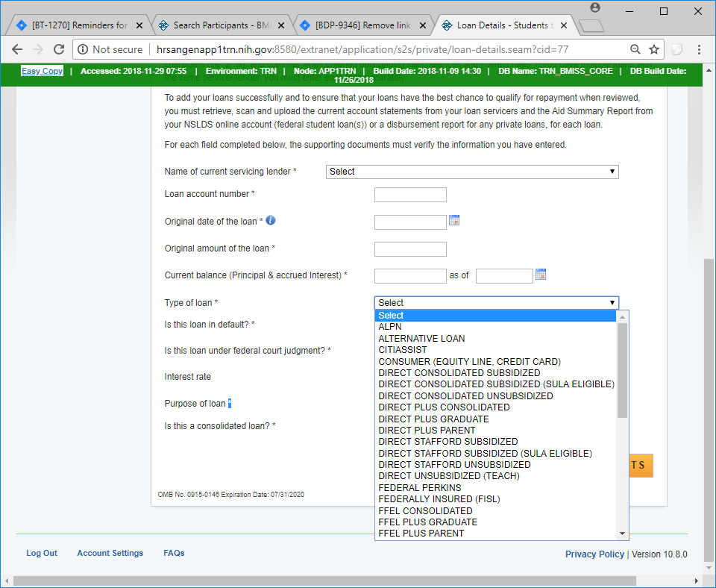Choose CITIASSIST loan type

click(495, 350)
